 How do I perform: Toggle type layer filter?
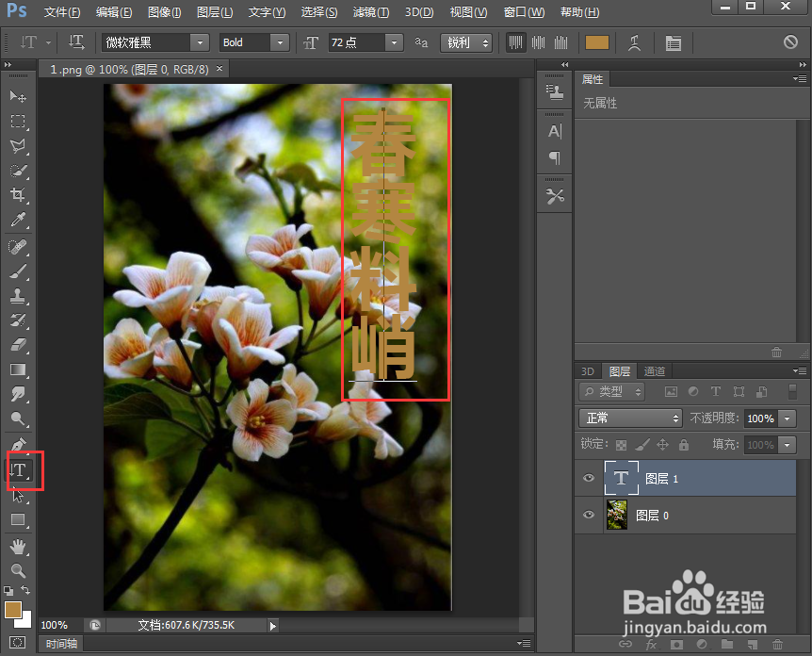click(x=716, y=392)
